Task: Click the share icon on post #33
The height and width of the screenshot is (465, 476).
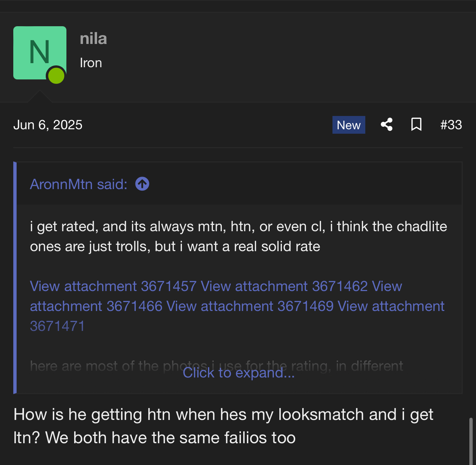Action: point(386,124)
